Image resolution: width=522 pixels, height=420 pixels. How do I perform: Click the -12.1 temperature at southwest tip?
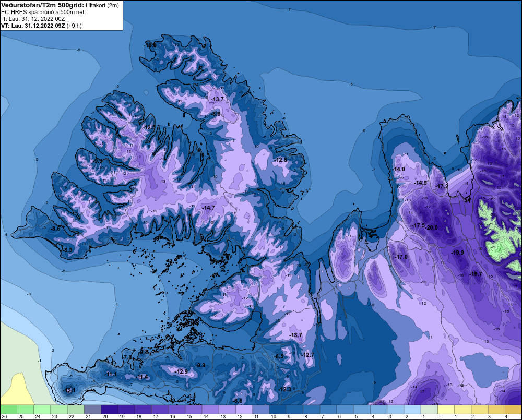(x=69, y=390)
